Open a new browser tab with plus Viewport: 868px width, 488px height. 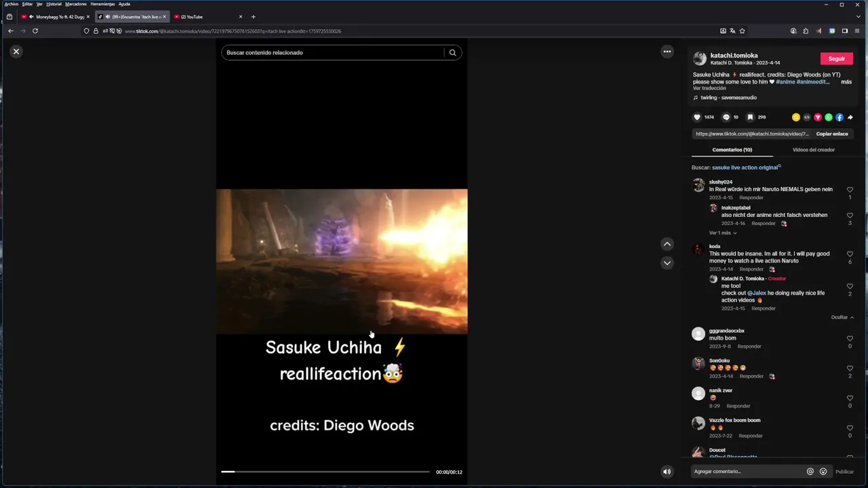click(x=253, y=17)
